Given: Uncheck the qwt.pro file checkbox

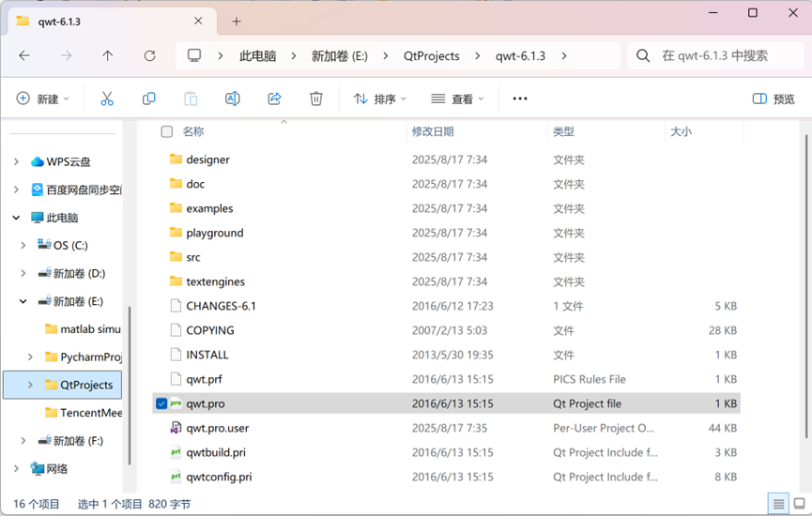Looking at the screenshot, I should 161,403.
